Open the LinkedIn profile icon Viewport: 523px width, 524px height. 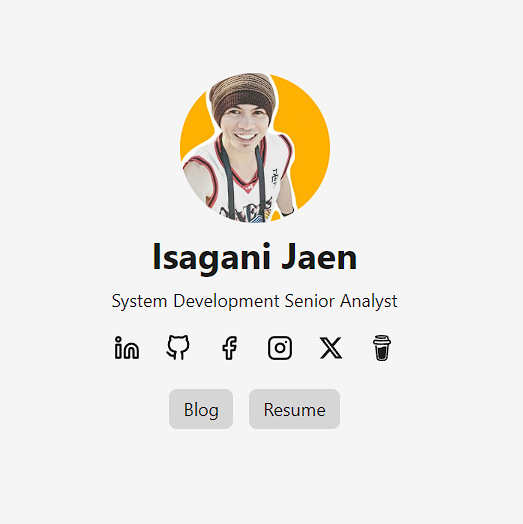coord(127,348)
